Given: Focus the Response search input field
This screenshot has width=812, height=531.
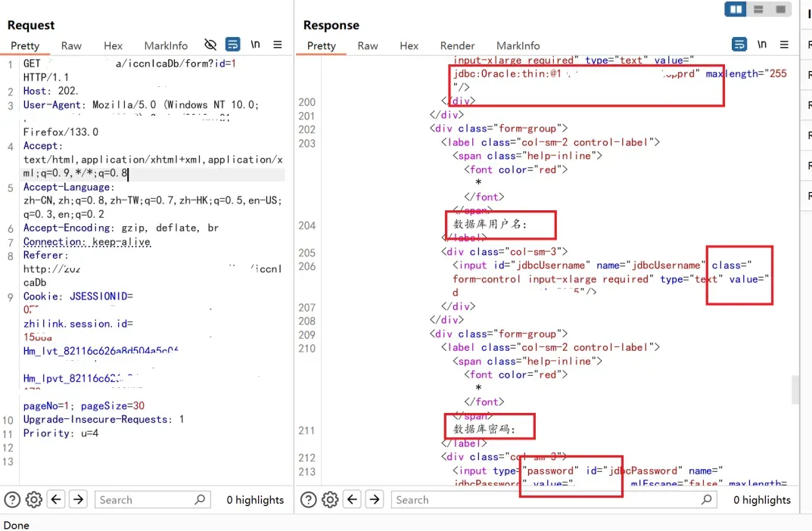Looking at the screenshot, I should pos(545,499).
